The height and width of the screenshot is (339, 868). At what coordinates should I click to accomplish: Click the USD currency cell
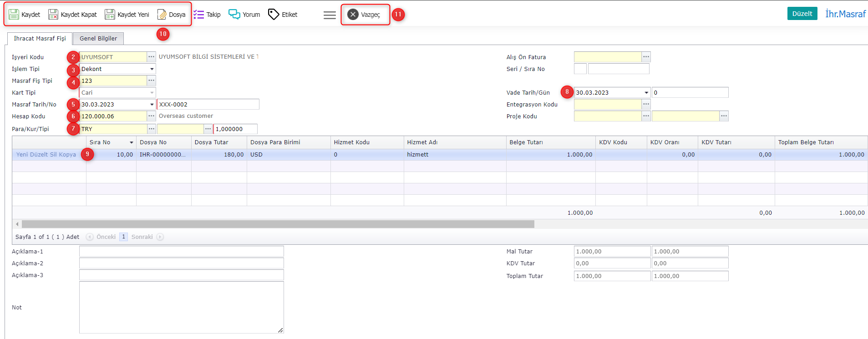coord(289,155)
